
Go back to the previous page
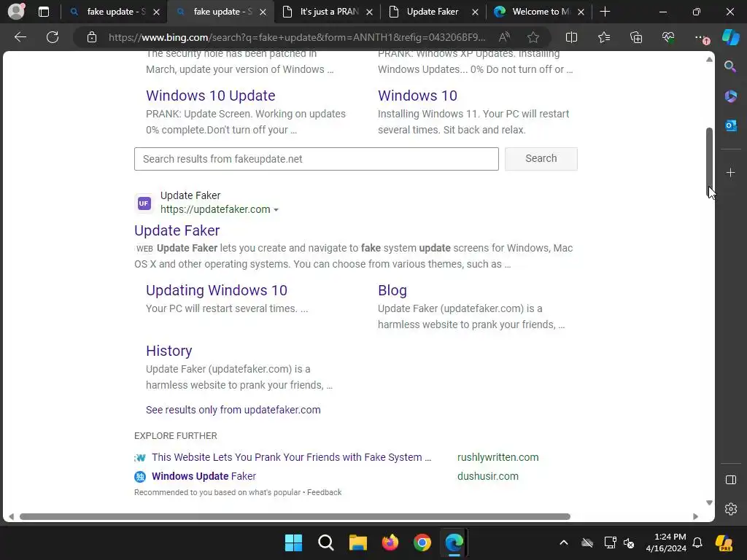pyautogui.click(x=20, y=37)
